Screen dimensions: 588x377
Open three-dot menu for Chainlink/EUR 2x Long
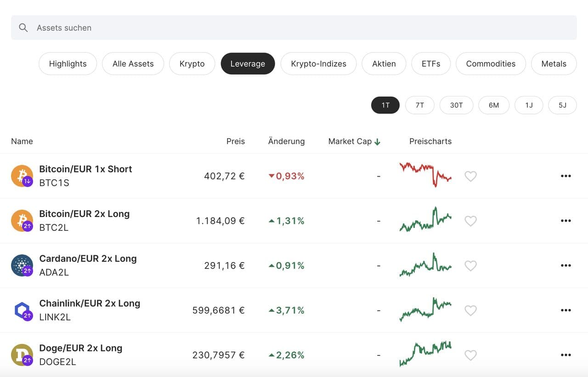pos(565,310)
